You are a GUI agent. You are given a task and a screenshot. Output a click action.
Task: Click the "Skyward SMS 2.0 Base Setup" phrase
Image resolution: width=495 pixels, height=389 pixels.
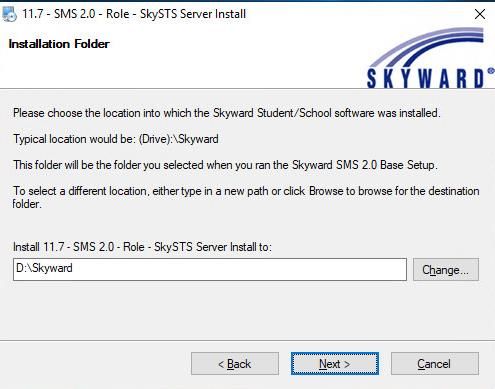[x=364, y=165]
